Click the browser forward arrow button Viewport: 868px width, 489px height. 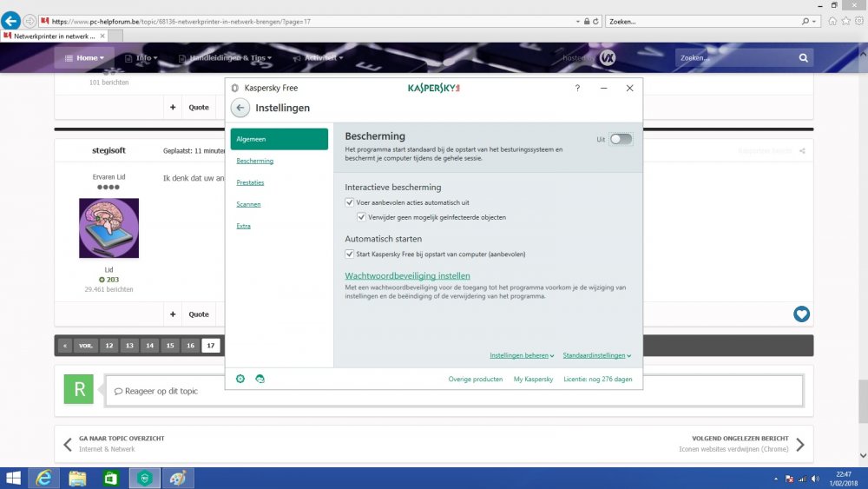coord(30,21)
